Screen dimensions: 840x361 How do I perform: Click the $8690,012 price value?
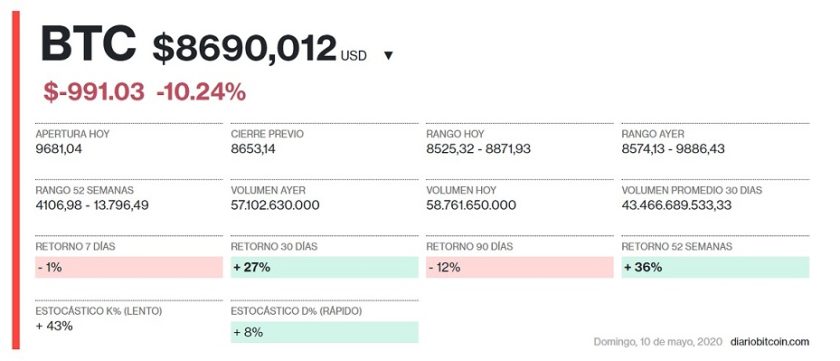coord(244,49)
